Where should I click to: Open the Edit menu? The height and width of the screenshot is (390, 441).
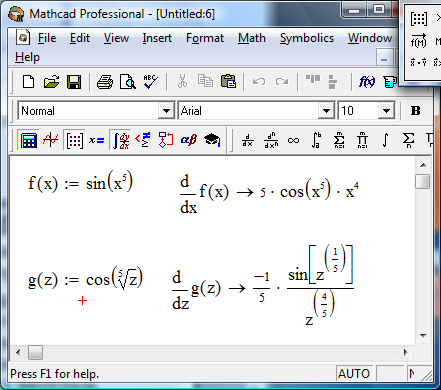tap(80, 38)
